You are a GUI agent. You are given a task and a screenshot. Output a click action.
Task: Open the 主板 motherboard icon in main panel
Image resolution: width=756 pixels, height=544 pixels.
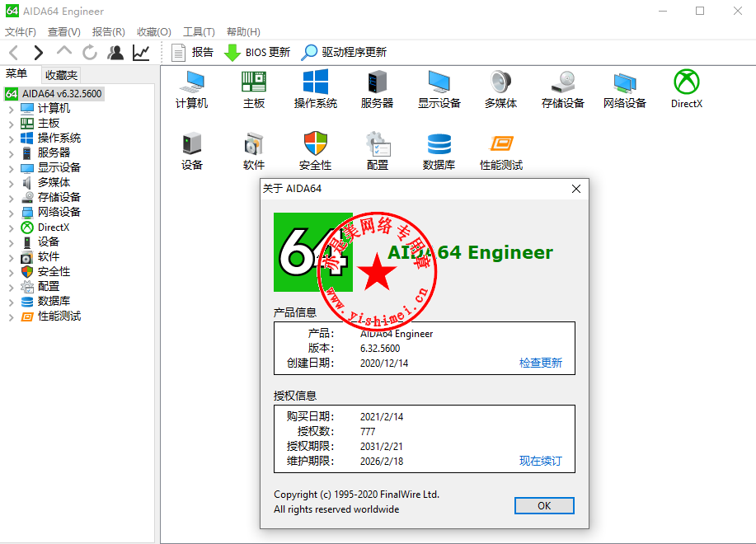point(254,89)
